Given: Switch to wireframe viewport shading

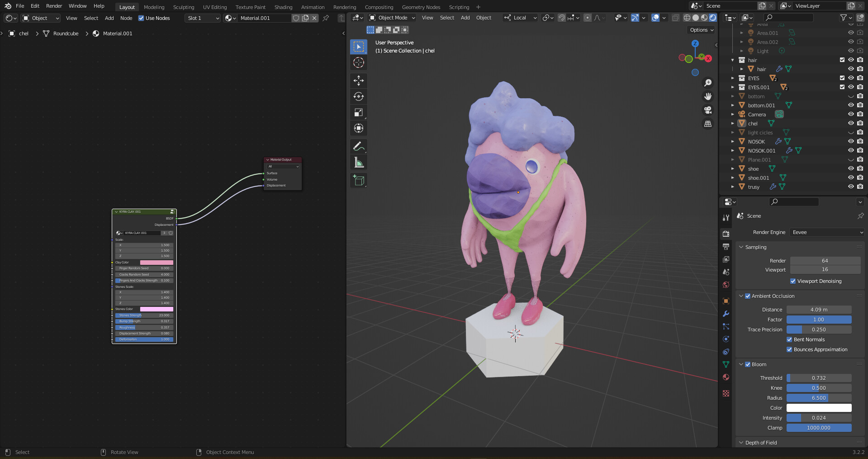Looking at the screenshot, I should [x=687, y=18].
